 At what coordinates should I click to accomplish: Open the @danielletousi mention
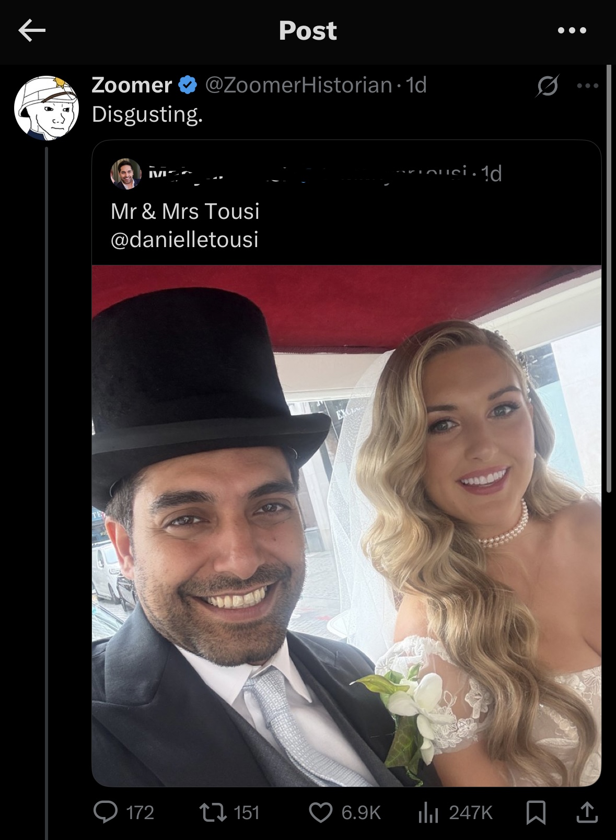[x=184, y=240]
